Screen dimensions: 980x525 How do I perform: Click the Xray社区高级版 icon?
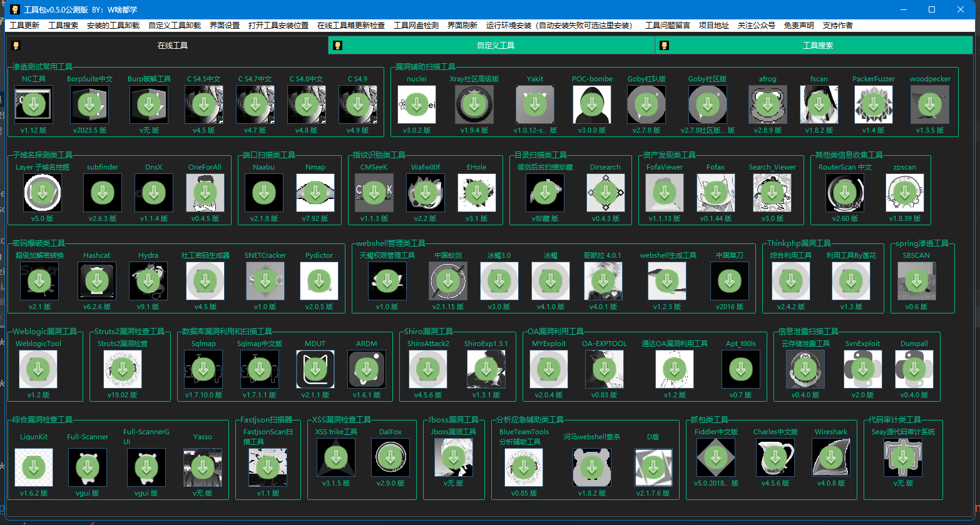pos(474,104)
